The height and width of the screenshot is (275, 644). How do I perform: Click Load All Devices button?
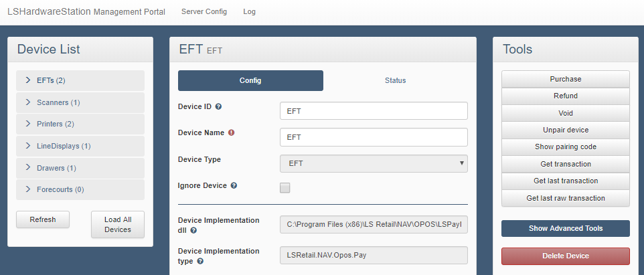118,224
